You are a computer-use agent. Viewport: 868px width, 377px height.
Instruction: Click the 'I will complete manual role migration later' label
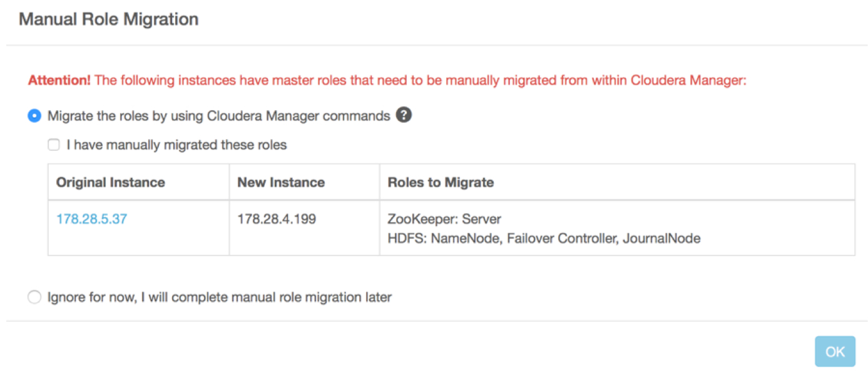265,297
